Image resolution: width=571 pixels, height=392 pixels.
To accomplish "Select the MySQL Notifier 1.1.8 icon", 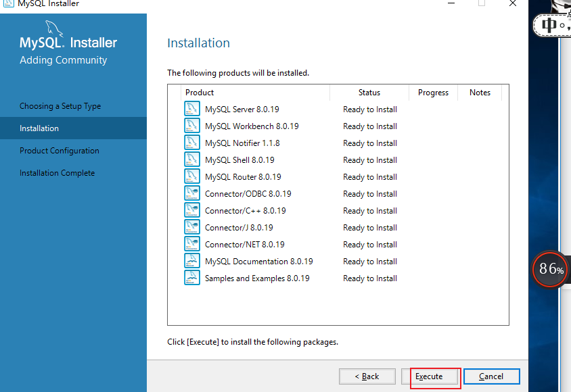I will click(193, 143).
